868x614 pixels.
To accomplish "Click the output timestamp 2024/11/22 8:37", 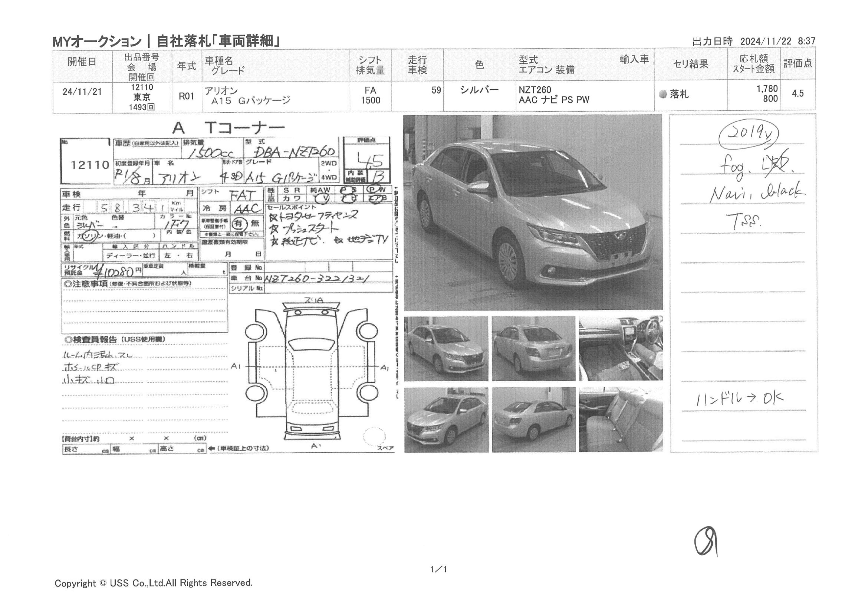I will [x=778, y=41].
